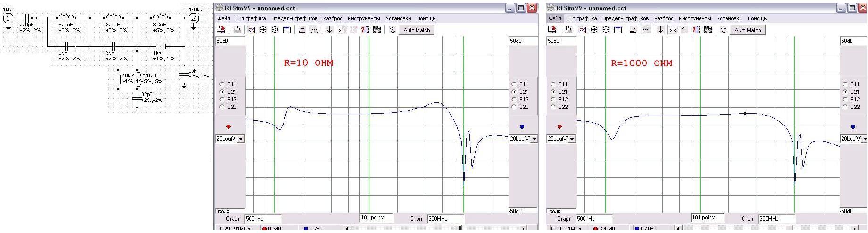Click the up arrow toolbar icon in the R=10 OHM window
This screenshot has width=868, height=233.
(353, 30)
